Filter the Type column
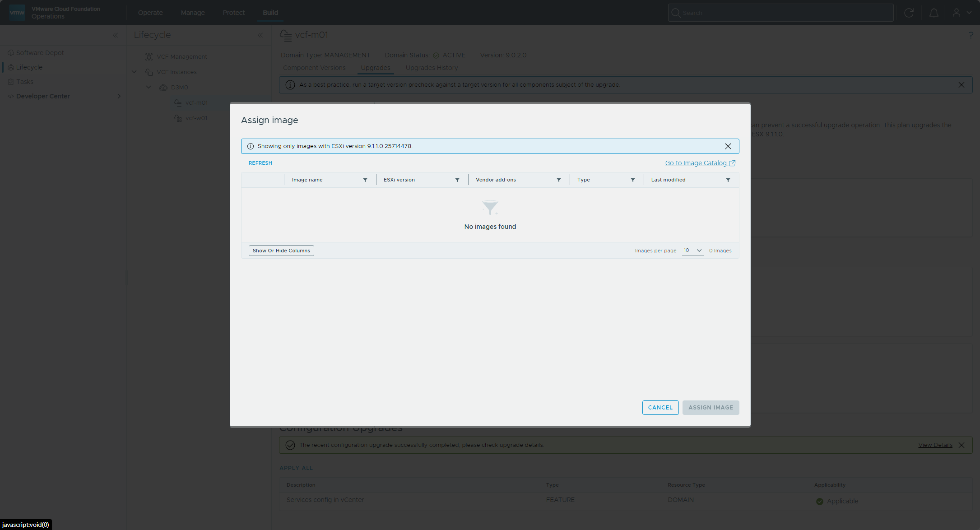The height and width of the screenshot is (530, 980). coord(633,180)
